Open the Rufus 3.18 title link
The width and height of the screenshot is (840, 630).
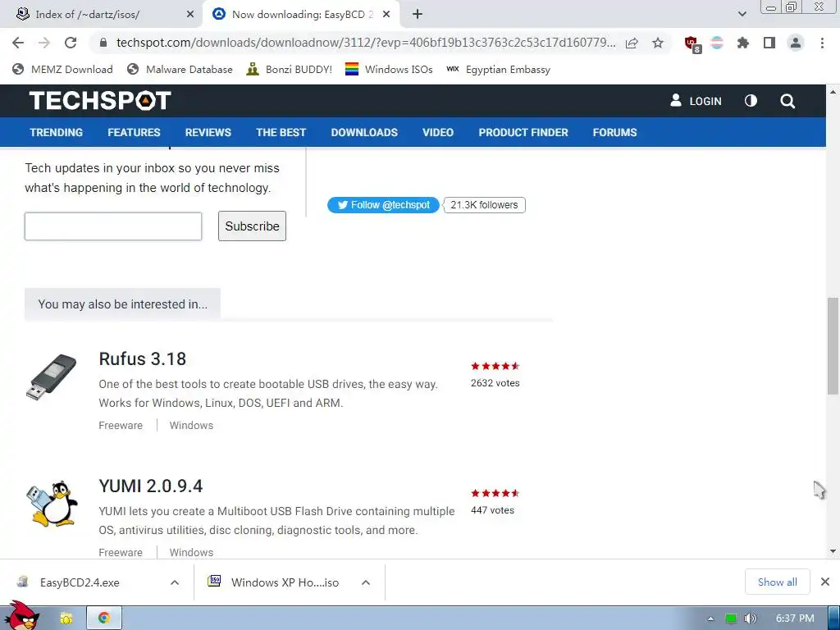tap(143, 358)
